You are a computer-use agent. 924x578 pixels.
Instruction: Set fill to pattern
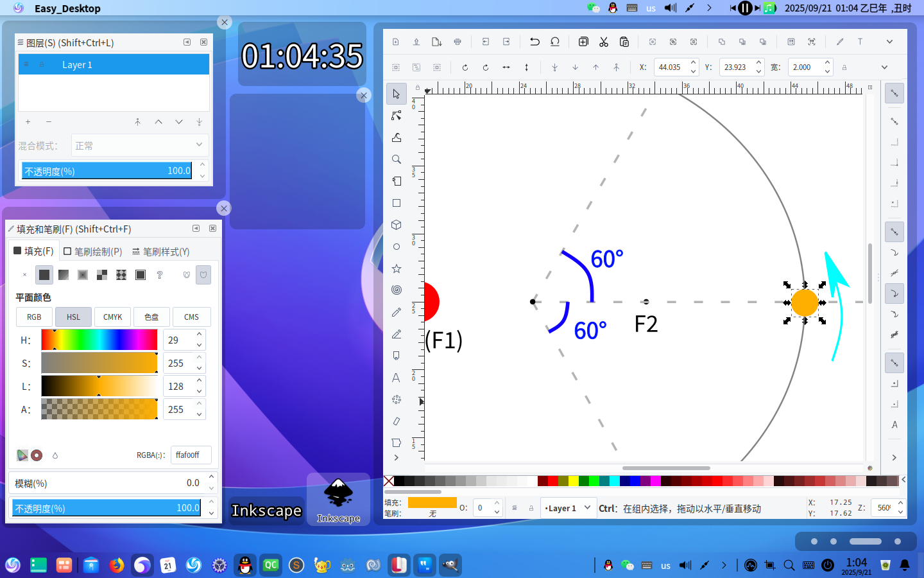(x=121, y=275)
